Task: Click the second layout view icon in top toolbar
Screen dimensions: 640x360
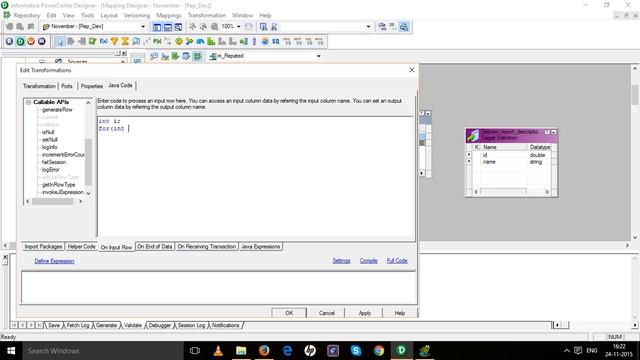Action: pos(168,27)
